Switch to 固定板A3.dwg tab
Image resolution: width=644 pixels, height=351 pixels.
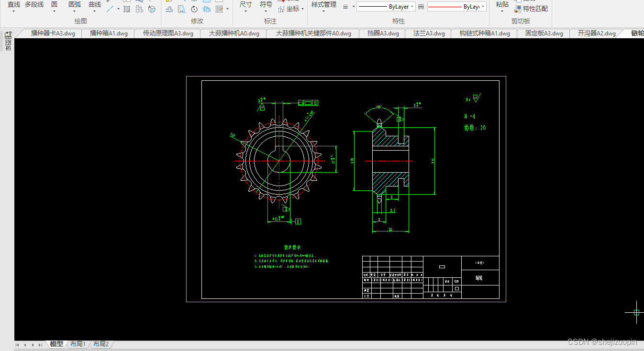click(544, 33)
